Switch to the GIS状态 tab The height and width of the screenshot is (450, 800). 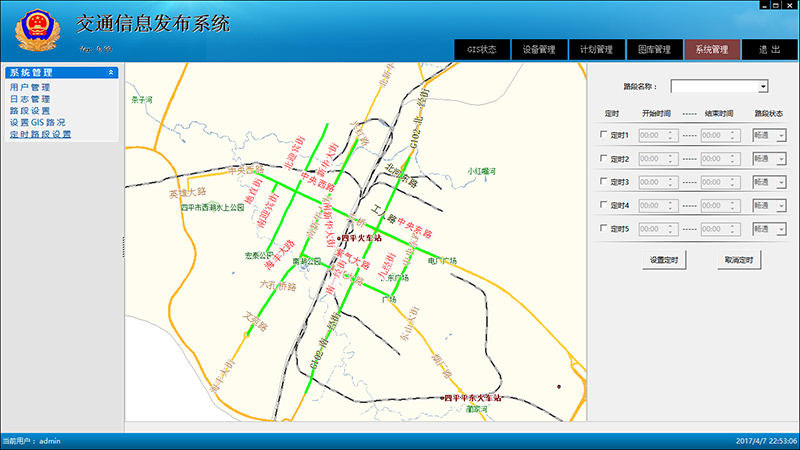coord(482,49)
